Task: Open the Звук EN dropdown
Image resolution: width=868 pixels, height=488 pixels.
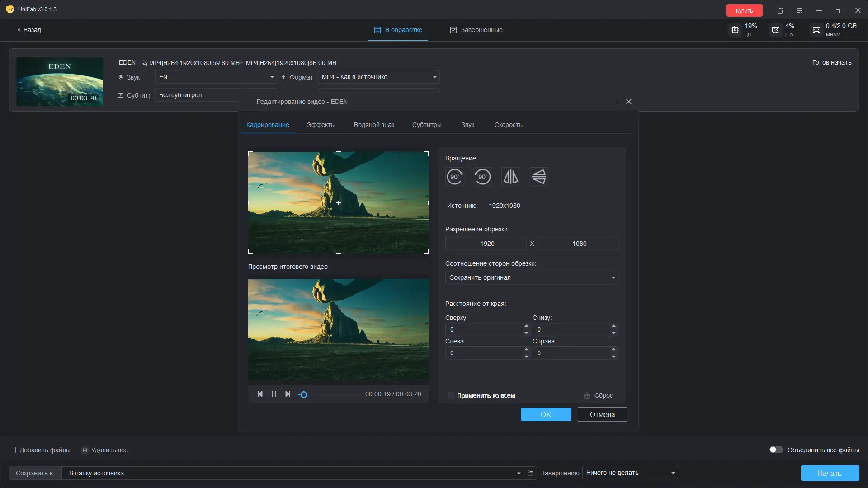Action: [216, 77]
